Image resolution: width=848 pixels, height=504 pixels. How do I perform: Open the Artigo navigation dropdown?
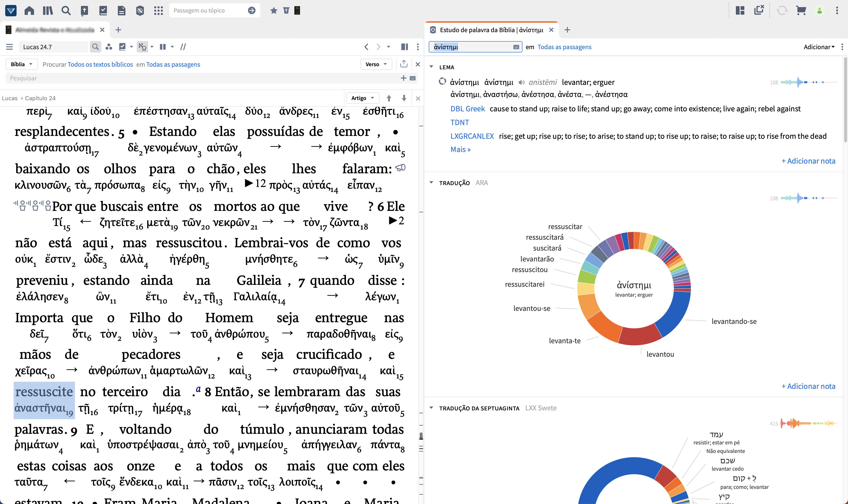362,98
